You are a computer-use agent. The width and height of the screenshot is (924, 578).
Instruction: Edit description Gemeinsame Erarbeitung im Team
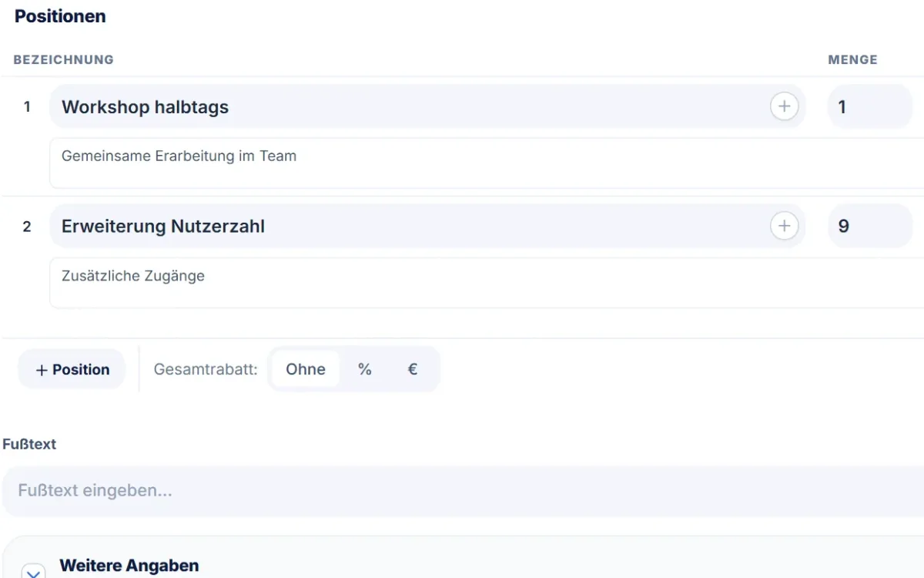click(x=487, y=163)
